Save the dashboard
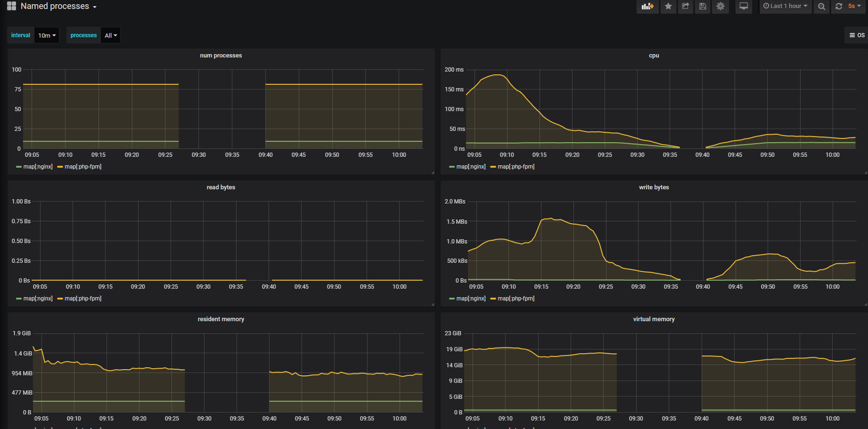The width and height of the screenshot is (868, 429). pyautogui.click(x=702, y=6)
